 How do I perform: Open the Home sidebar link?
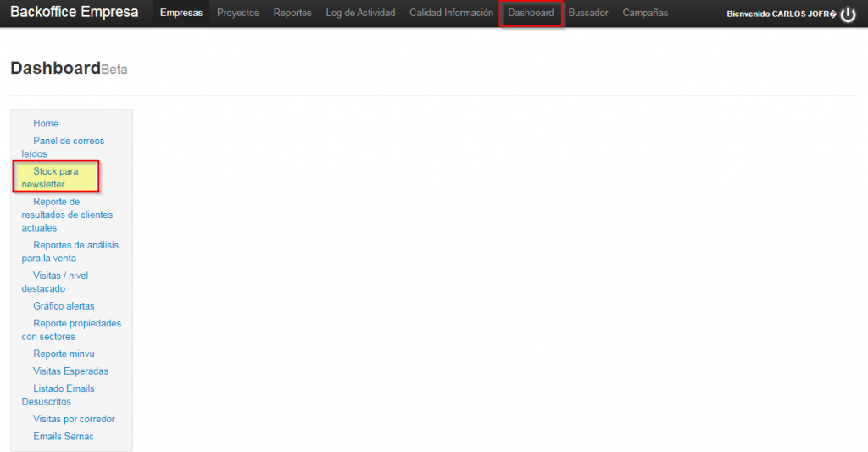(46, 124)
